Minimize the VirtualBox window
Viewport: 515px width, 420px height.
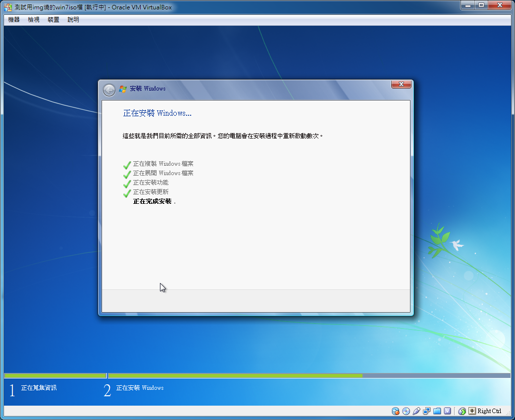(x=467, y=5)
